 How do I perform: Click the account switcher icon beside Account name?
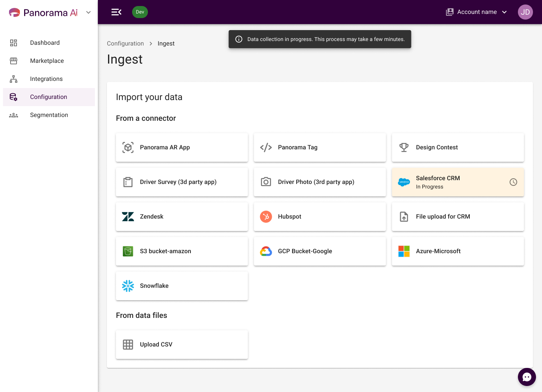tap(450, 12)
